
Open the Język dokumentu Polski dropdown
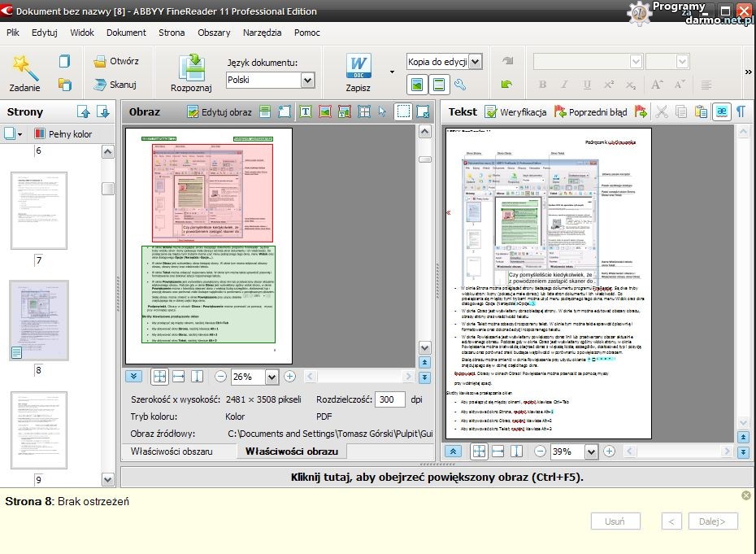tap(307, 80)
